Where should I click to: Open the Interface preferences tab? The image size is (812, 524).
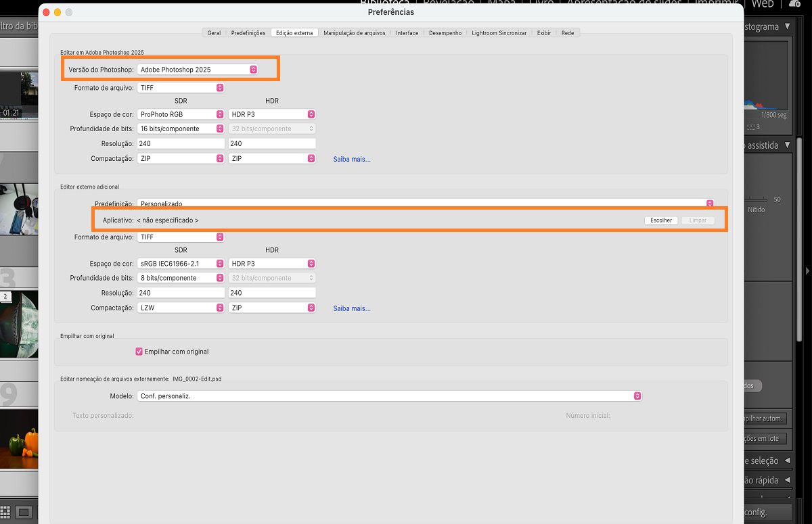[x=407, y=32]
